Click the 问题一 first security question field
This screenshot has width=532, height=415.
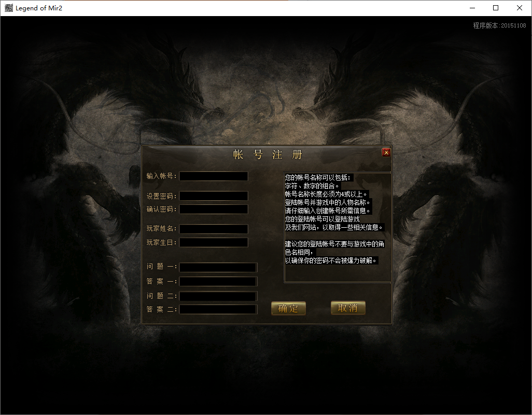pyautogui.click(x=218, y=267)
